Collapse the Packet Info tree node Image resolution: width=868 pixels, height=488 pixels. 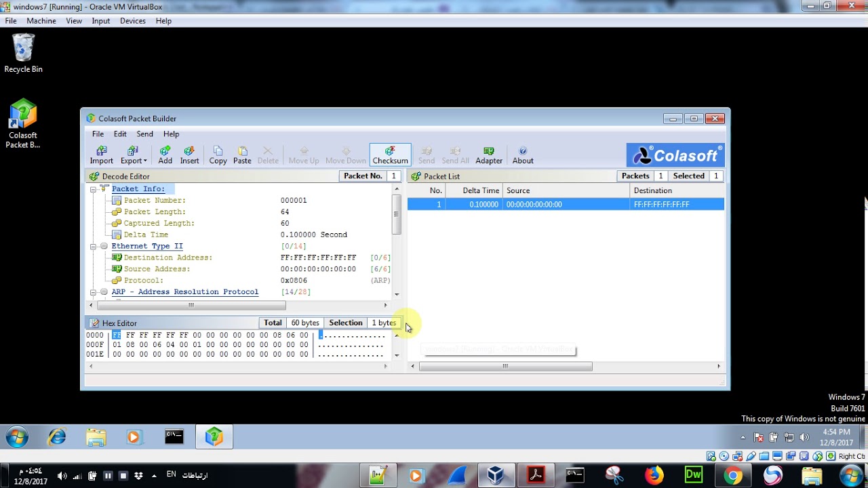click(x=93, y=189)
